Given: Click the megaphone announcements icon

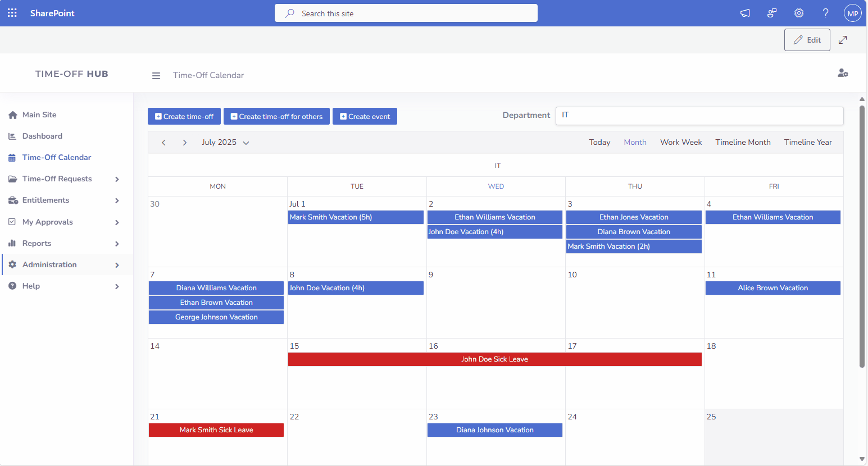Looking at the screenshot, I should [x=745, y=13].
